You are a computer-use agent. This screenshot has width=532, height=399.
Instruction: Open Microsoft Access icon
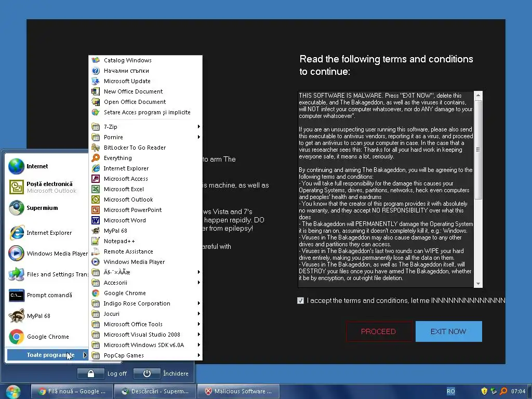[96, 179]
